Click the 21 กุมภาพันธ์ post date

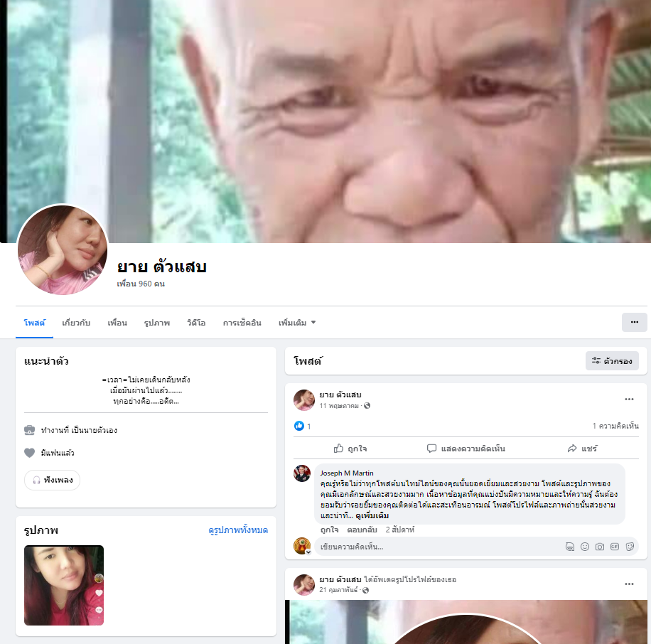coord(338,590)
